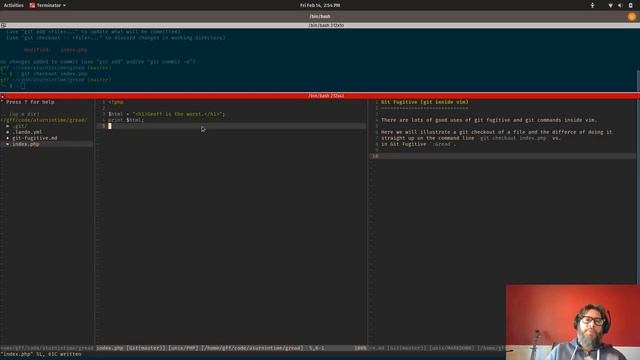Click the 'print $html;' line
The width and height of the screenshot is (640, 360).
pos(126,120)
